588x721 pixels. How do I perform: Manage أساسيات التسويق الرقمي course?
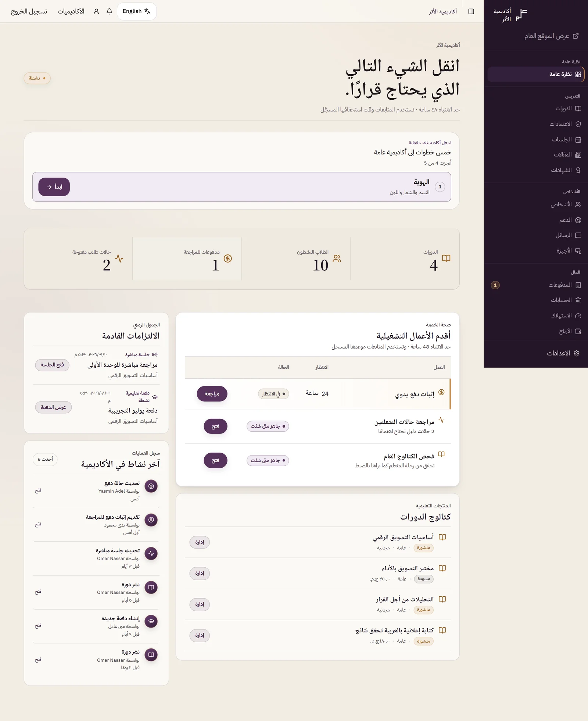pyautogui.click(x=200, y=542)
